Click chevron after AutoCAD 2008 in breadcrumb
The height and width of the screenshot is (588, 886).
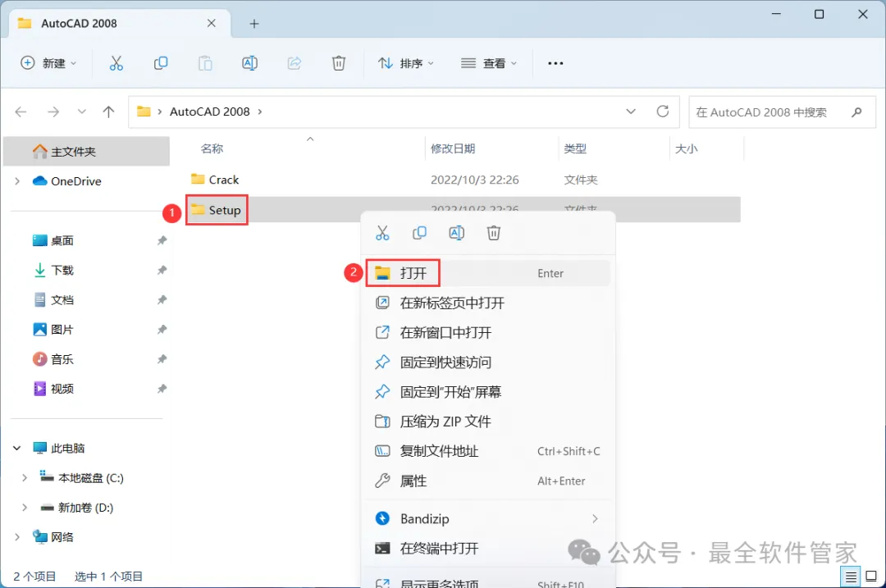click(260, 112)
